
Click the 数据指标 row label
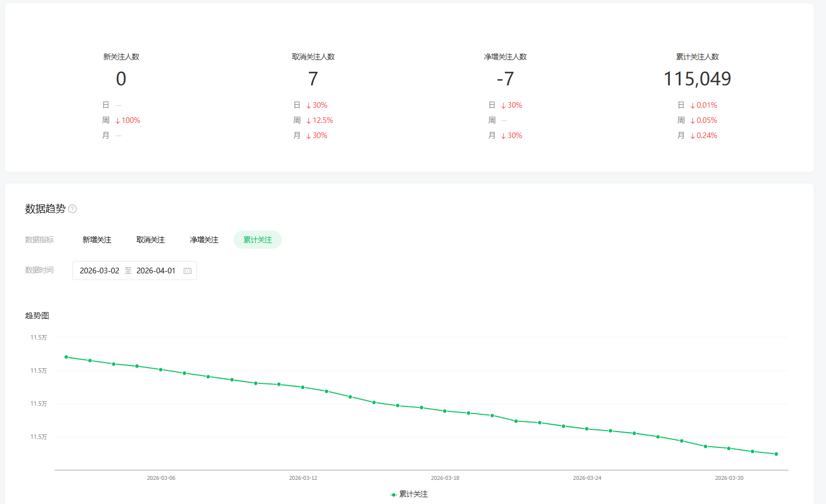pos(39,240)
